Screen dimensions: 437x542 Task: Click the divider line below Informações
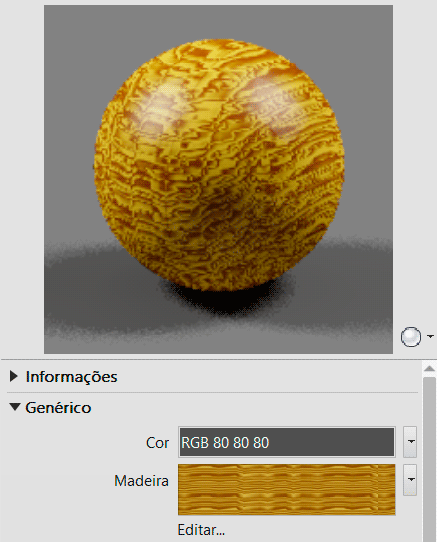[x=212, y=392]
